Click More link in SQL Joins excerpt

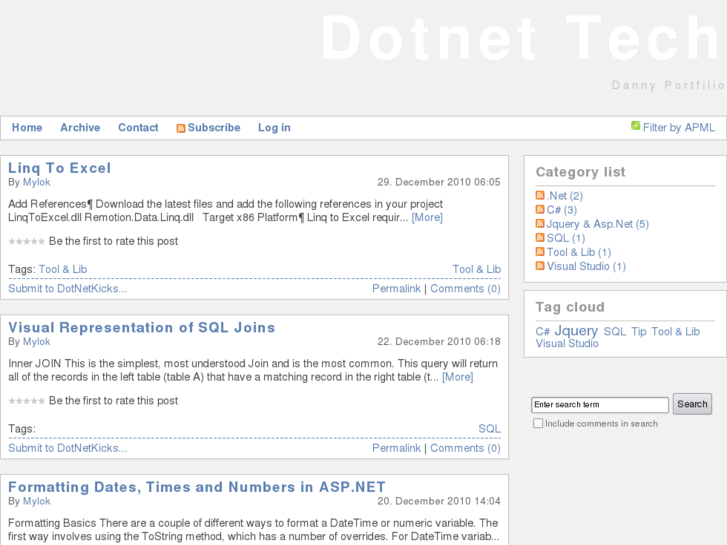coord(458,377)
